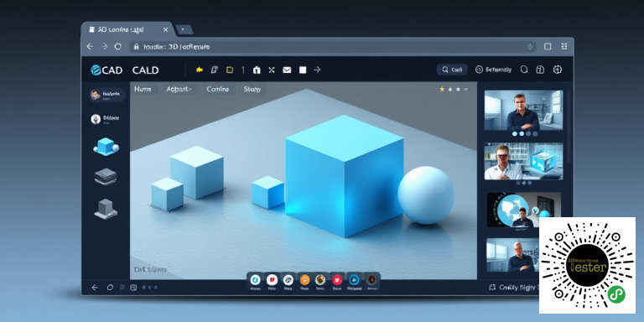This screenshot has height=322, width=644.
Task: Click the Dvil Cobyes label in the viewport
Action: [150, 269]
